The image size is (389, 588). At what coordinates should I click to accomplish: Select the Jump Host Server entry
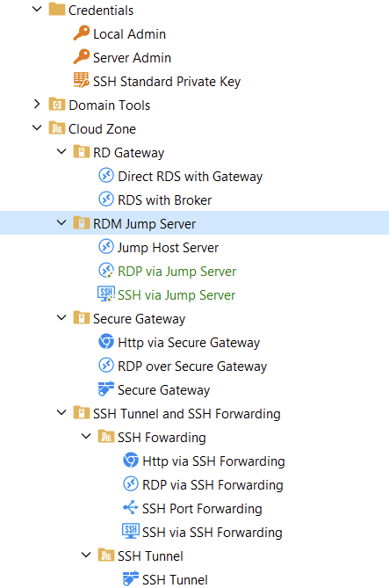click(168, 248)
